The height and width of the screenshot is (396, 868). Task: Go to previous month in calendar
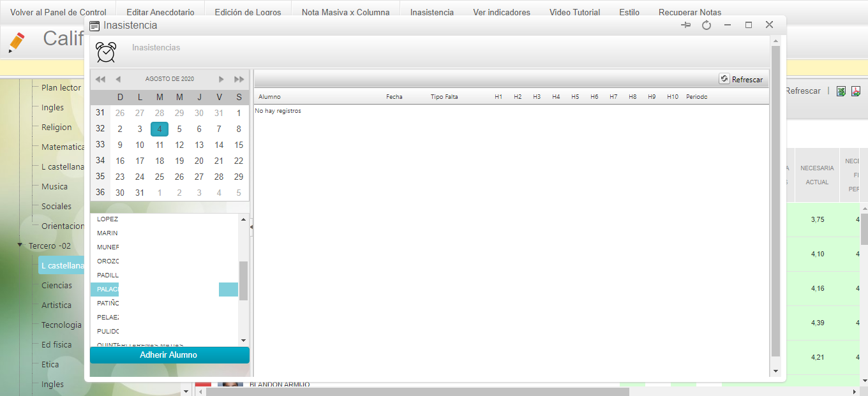click(118, 79)
